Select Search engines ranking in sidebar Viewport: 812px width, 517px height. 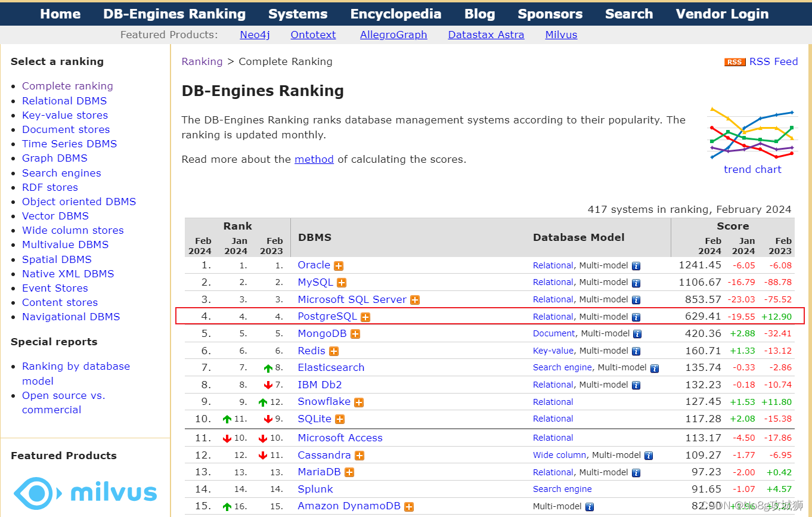(x=61, y=173)
